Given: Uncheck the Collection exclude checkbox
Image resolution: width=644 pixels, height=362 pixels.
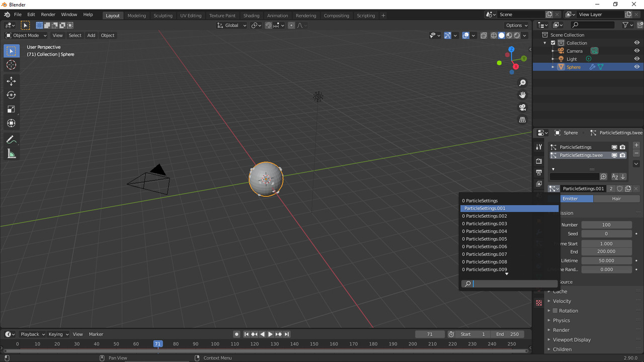Looking at the screenshot, I should click(x=553, y=43).
